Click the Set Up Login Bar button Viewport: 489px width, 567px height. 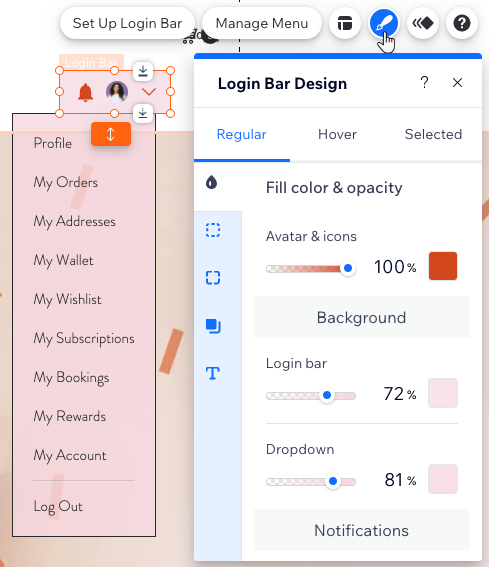pos(127,24)
